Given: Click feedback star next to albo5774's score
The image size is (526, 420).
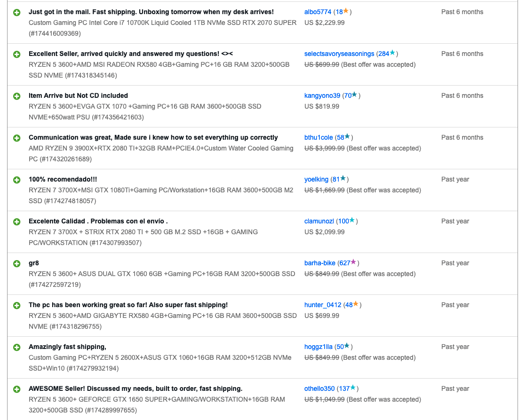Looking at the screenshot, I should click(346, 11).
